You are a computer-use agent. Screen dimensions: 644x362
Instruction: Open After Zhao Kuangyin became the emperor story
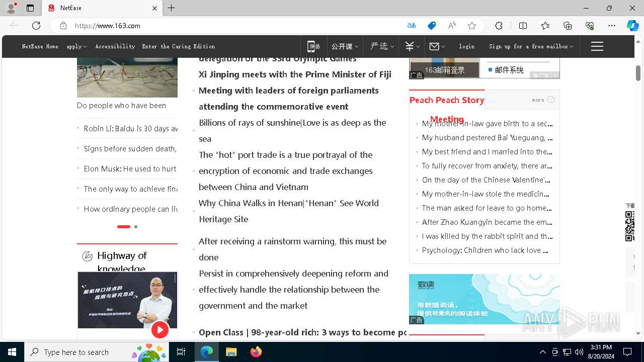(x=487, y=222)
